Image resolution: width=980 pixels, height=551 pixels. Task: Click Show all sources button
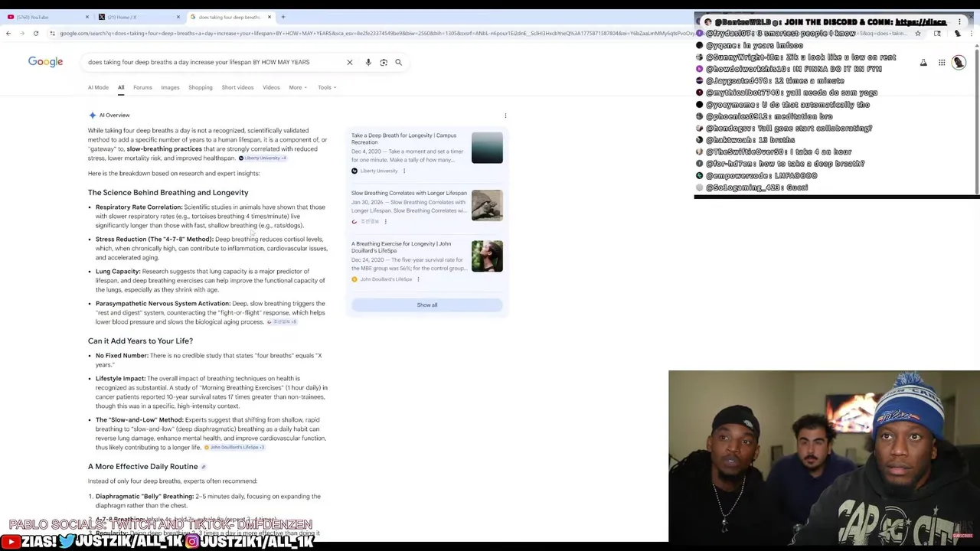point(427,305)
